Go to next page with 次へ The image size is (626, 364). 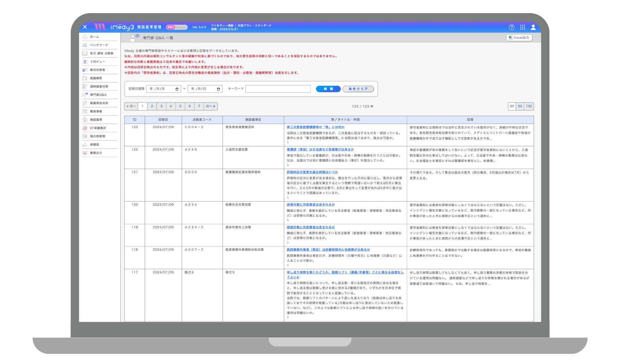(x=211, y=106)
